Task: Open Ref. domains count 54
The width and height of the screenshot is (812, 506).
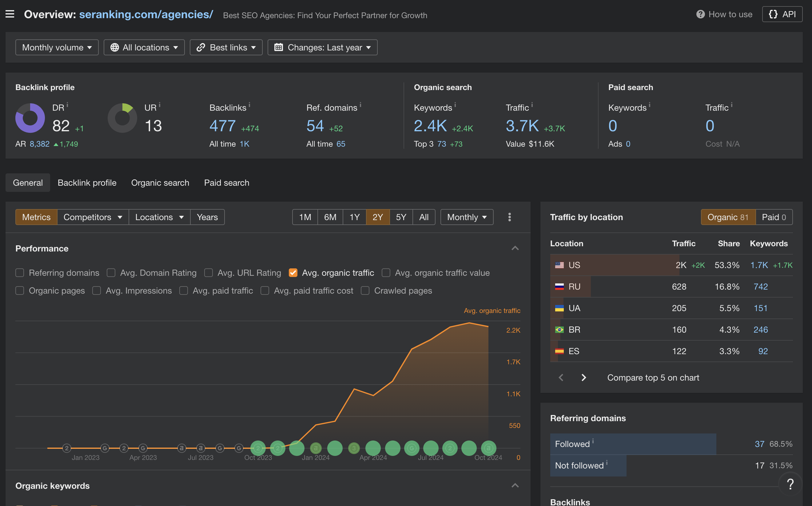Action: [x=315, y=126]
